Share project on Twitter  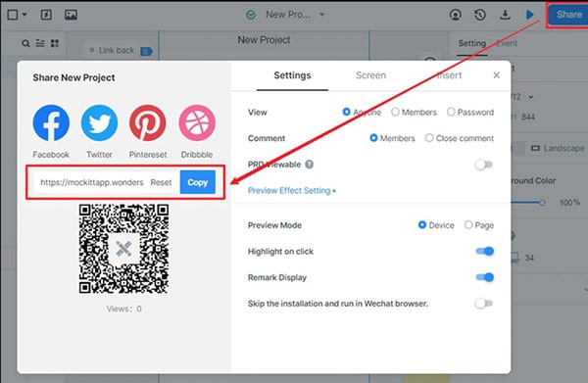point(99,122)
